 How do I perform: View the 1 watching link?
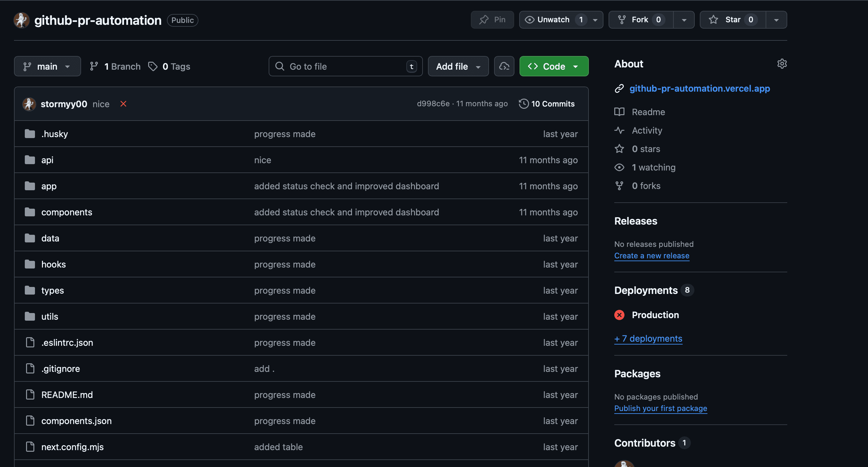653,167
